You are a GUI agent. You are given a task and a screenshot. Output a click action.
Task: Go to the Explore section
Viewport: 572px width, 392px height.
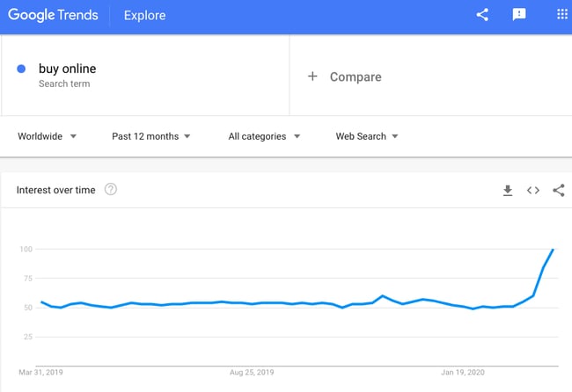[x=144, y=15]
